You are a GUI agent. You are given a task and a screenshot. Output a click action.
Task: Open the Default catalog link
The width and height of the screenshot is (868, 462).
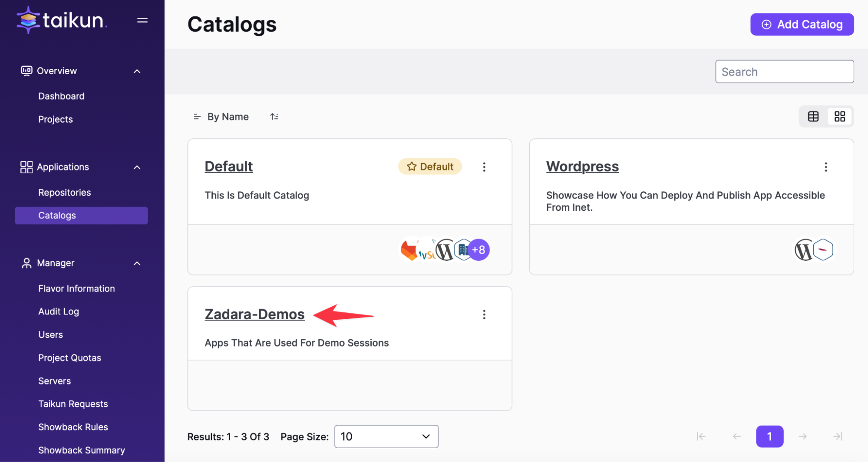coord(228,167)
